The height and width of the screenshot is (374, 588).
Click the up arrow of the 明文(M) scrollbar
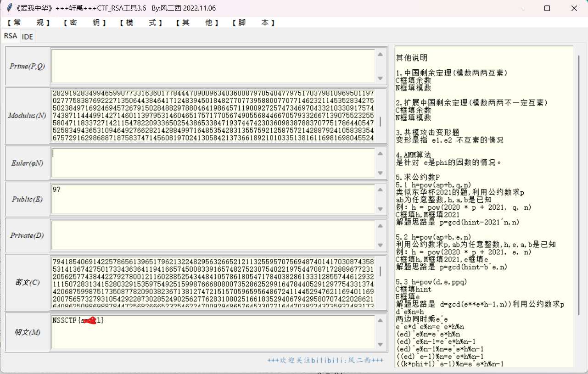pyautogui.click(x=380, y=320)
